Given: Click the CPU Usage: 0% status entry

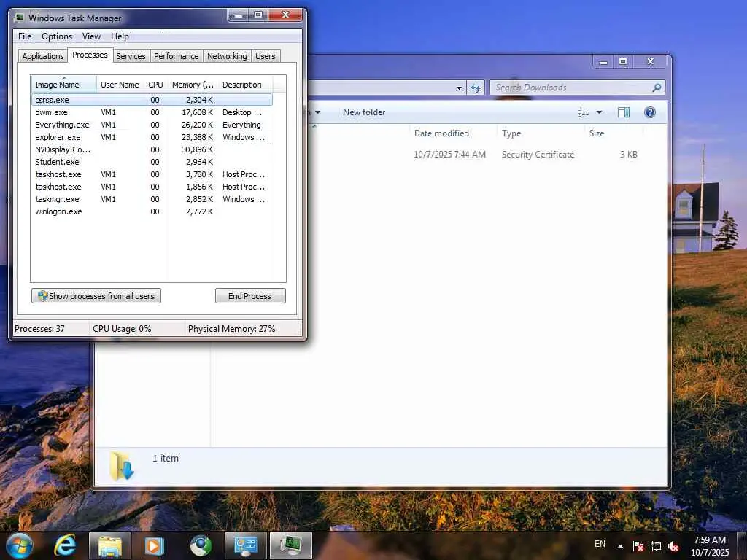Looking at the screenshot, I should (122, 329).
